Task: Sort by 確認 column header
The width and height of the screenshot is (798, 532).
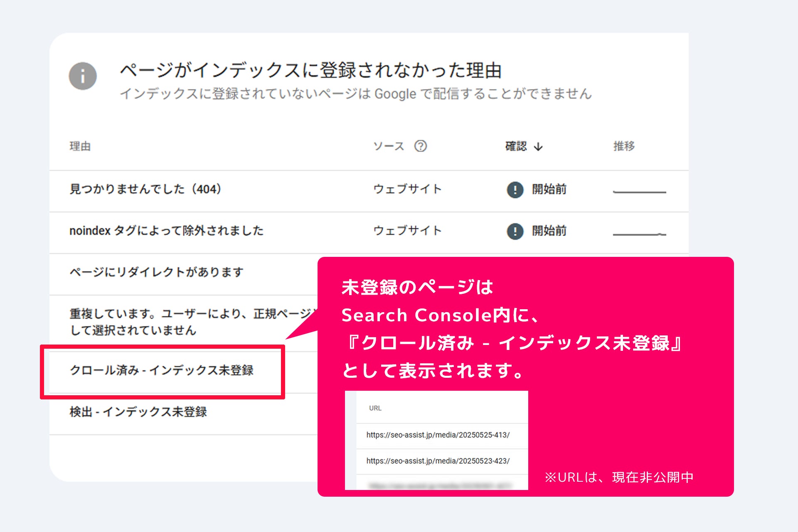Action: pos(516,146)
